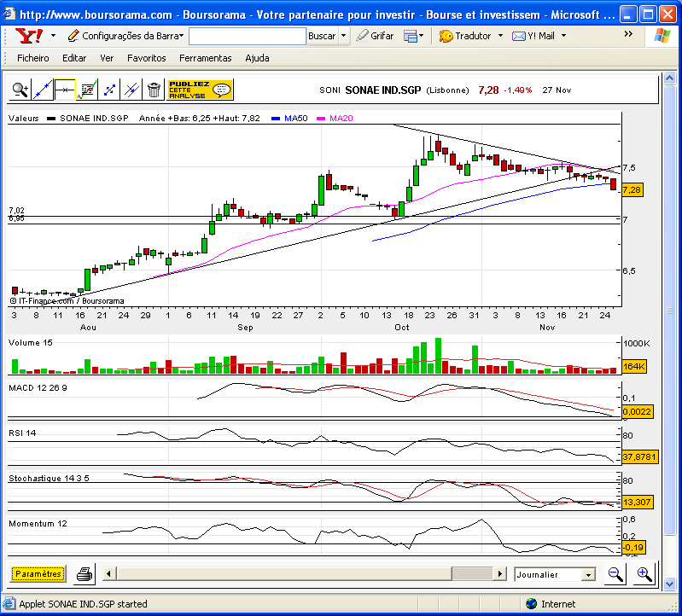The width and height of the screenshot is (682, 616).
Task: Click the Publiez cette analyse button
Action: 200,90
